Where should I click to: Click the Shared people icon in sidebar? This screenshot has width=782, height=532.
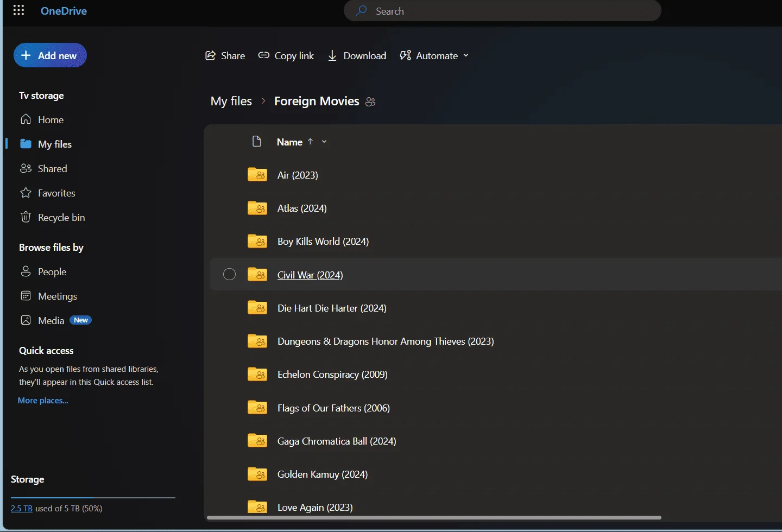[x=26, y=168]
